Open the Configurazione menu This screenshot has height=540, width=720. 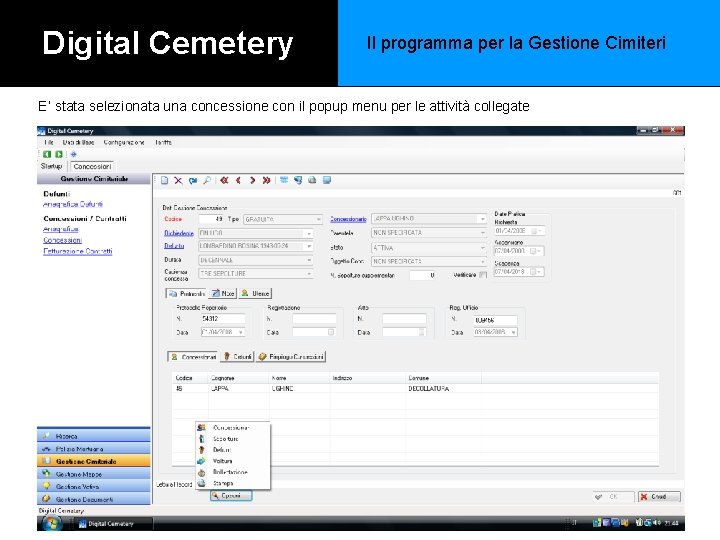[x=124, y=142]
